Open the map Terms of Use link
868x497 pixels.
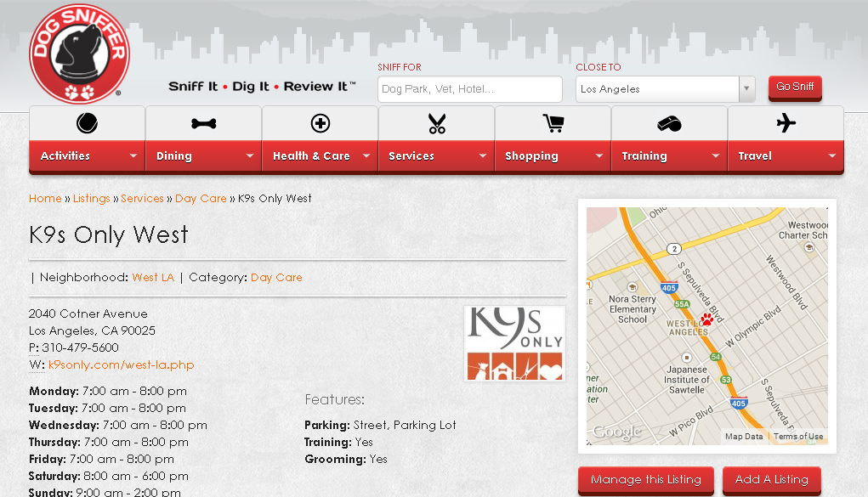pos(797,437)
